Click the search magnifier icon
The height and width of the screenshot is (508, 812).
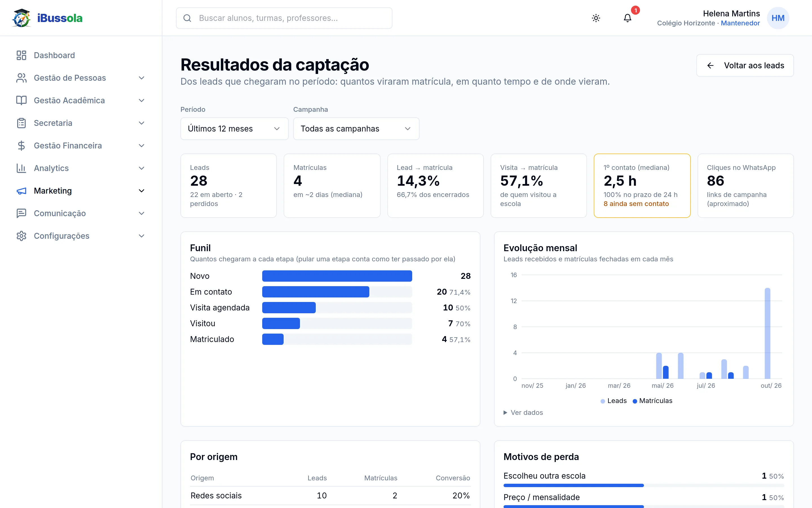187,18
